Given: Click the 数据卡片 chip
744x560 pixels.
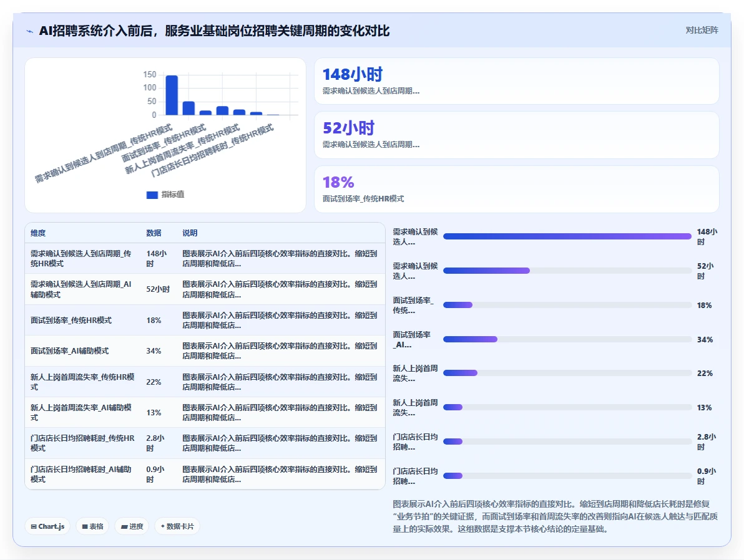Looking at the screenshot, I should (177, 526).
